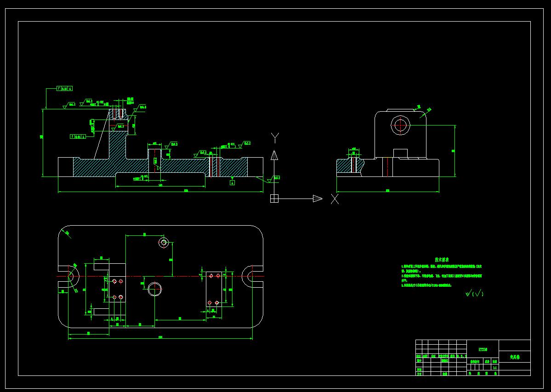The width and height of the screenshot is (551, 392).
Task: Select the large center circle in plan view
Action: (155, 289)
